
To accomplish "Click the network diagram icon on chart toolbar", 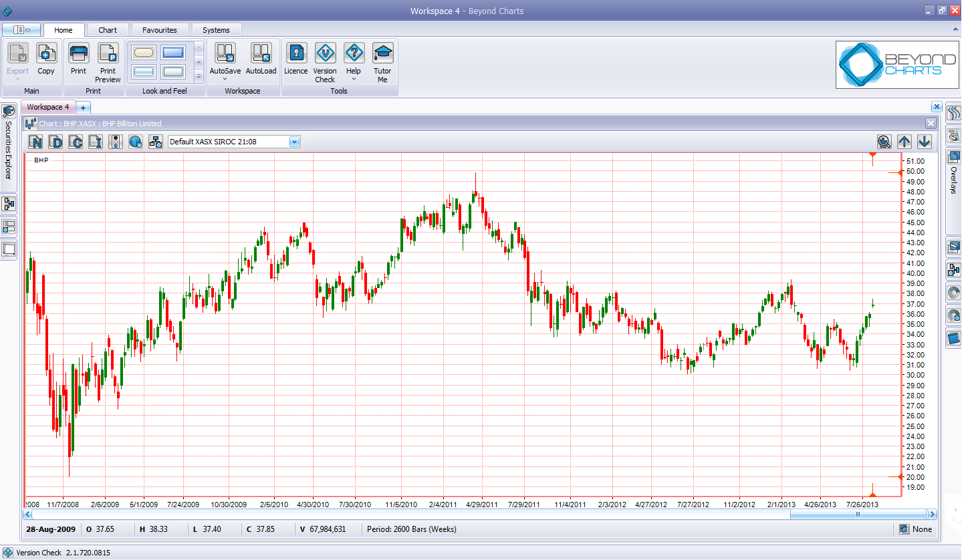I will 156,142.
